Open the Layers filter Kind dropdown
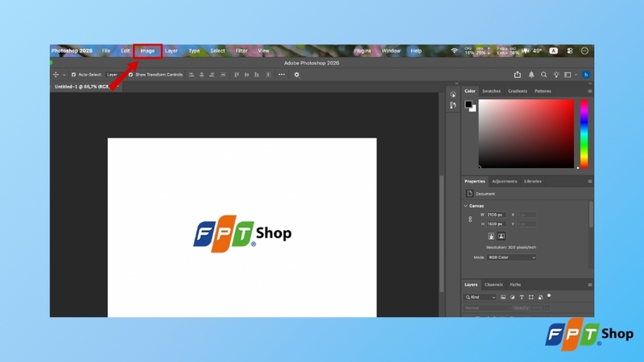Screen dimensions: 644x362 point(480,297)
